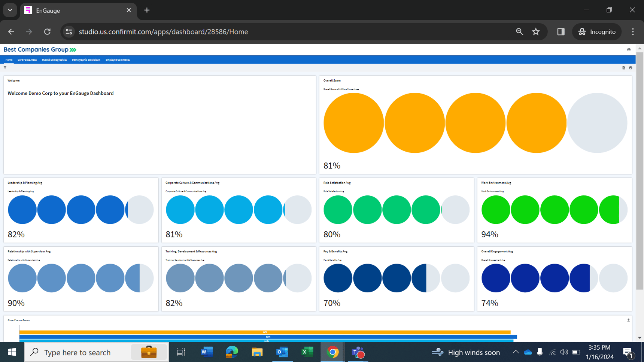Click the Best Companies Group logo
644x362 pixels.
point(40,49)
